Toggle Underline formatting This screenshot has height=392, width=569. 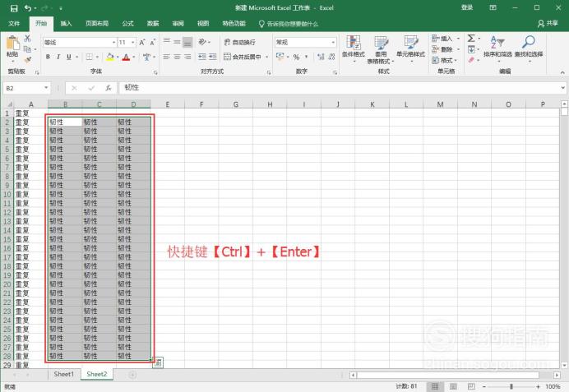click(x=69, y=57)
